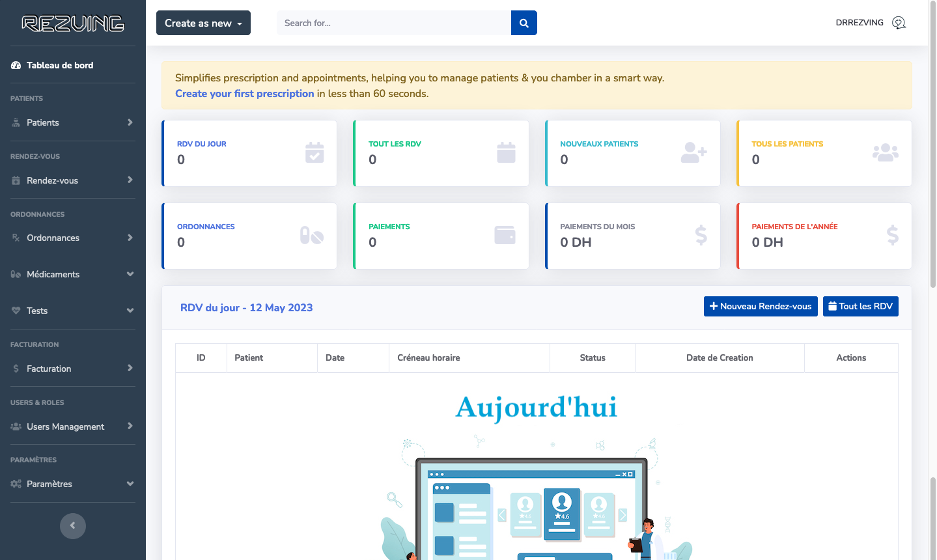
Task: Open the Create as new dropdown
Action: (x=203, y=23)
